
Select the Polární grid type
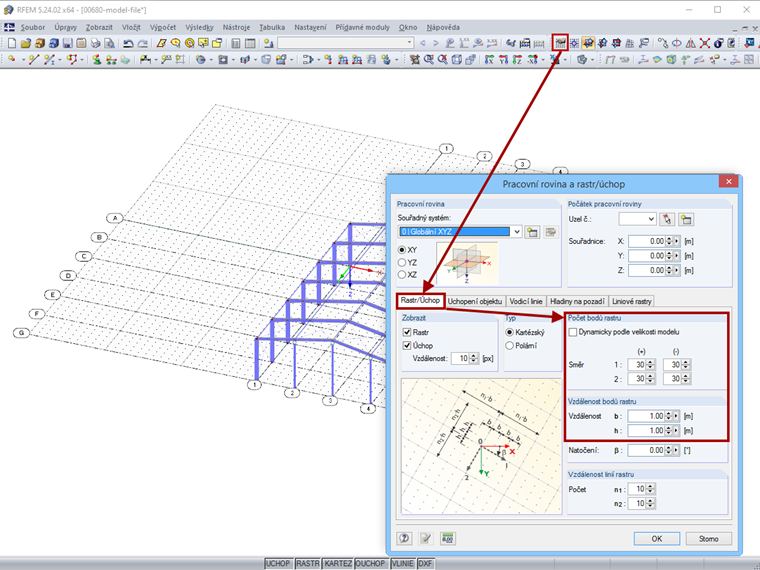coord(509,346)
